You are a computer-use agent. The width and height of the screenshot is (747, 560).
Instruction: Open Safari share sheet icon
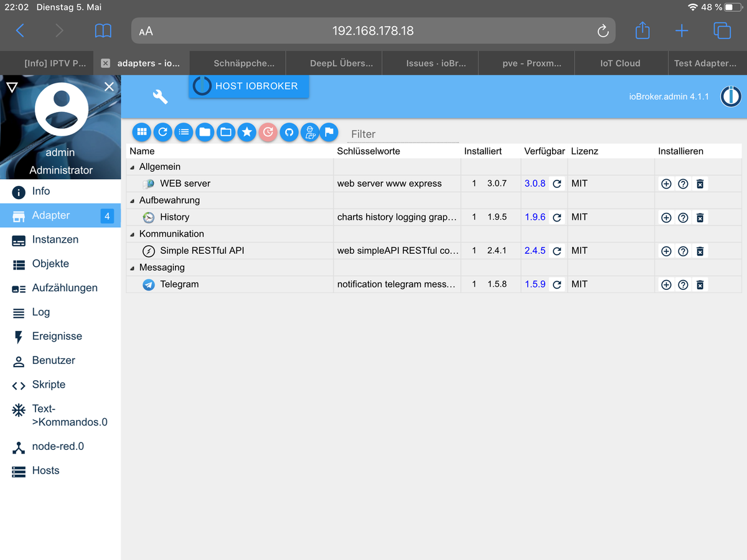642,30
